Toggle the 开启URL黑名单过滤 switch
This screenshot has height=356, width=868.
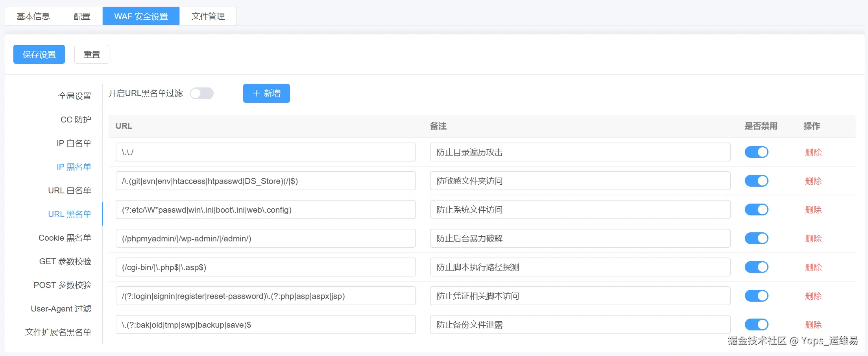pyautogui.click(x=202, y=93)
